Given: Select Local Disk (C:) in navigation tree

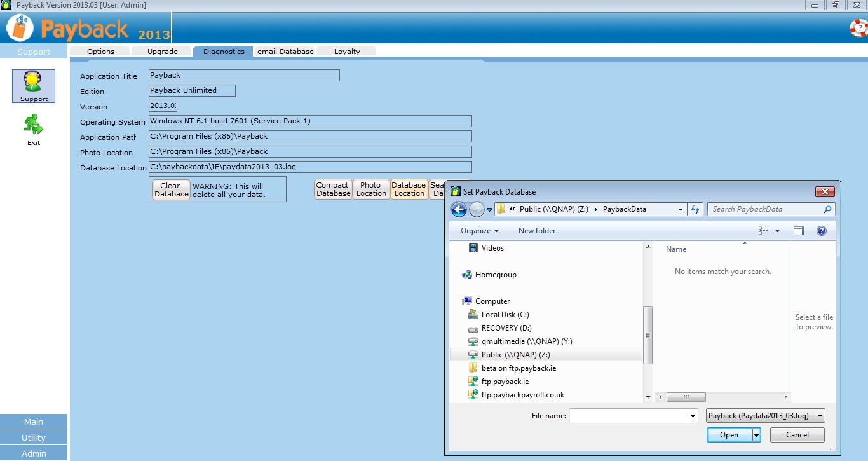Looking at the screenshot, I should tap(505, 315).
